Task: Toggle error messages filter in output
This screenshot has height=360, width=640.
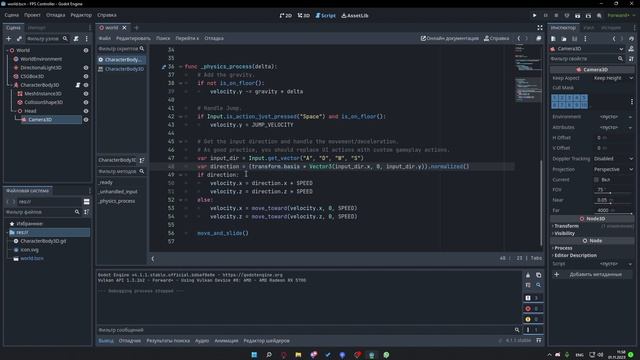Action: pyautogui.click(x=533, y=309)
